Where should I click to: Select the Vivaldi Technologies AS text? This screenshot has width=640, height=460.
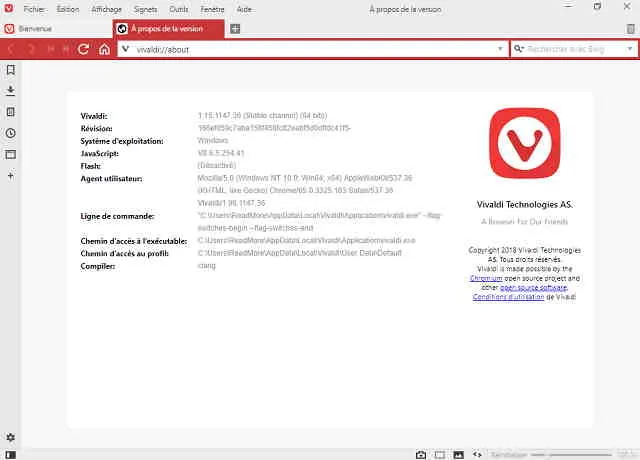(x=524, y=204)
